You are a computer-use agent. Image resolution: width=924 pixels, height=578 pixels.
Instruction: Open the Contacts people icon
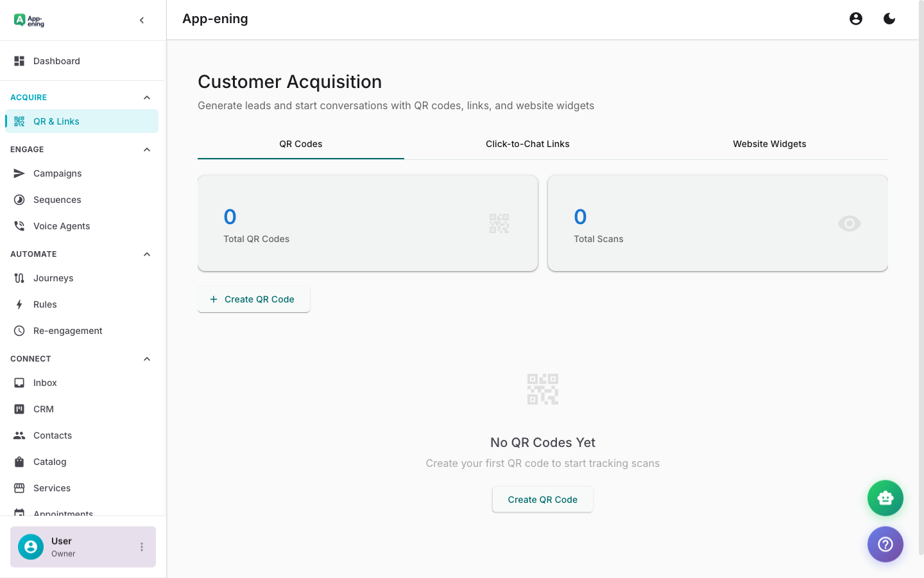click(x=19, y=435)
